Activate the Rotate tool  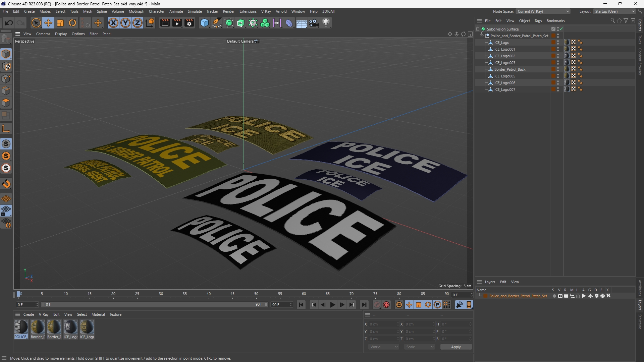click(72, 23)
